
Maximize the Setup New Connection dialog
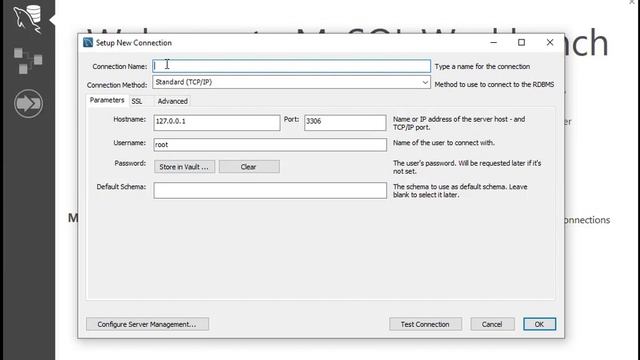tap(521, 42)
